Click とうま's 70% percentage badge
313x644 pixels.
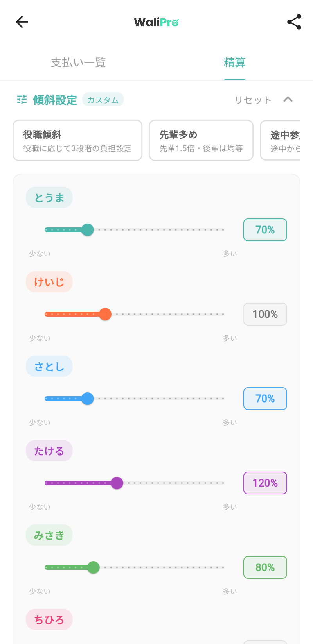pos(265,230)
